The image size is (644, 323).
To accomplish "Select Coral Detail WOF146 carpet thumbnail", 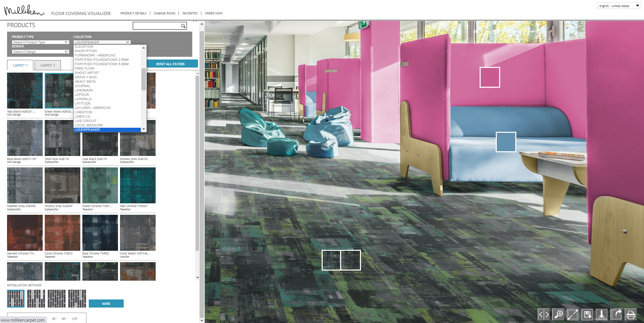I will point(138,233).
